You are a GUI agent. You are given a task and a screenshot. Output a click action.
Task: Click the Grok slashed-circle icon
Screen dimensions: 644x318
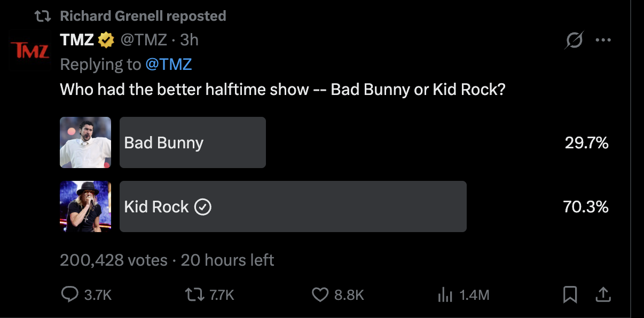coord(574,41)
